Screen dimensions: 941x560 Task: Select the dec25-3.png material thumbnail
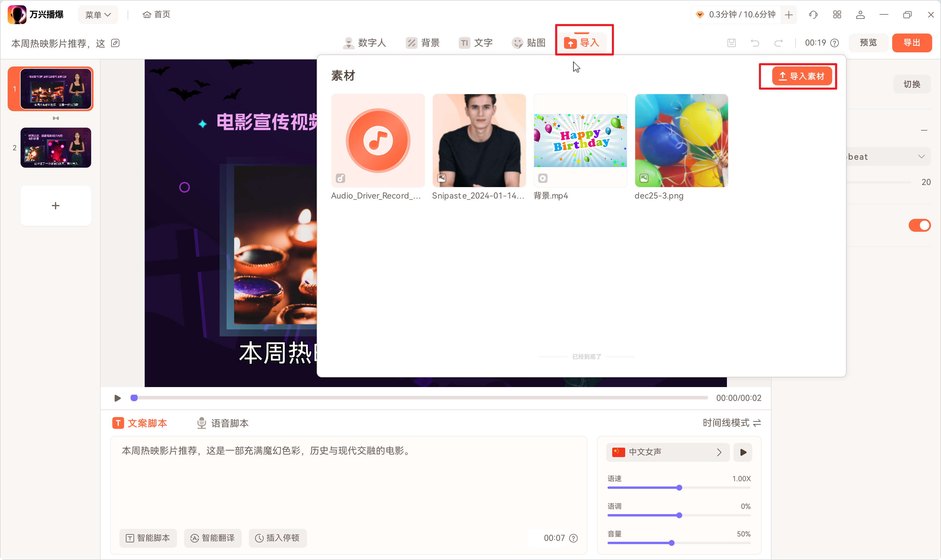pos(681,140)
